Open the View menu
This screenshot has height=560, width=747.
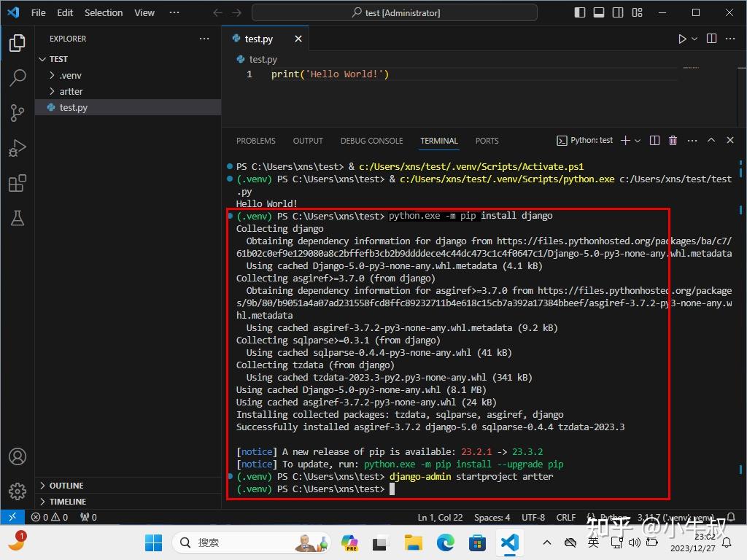click(144, 12)
